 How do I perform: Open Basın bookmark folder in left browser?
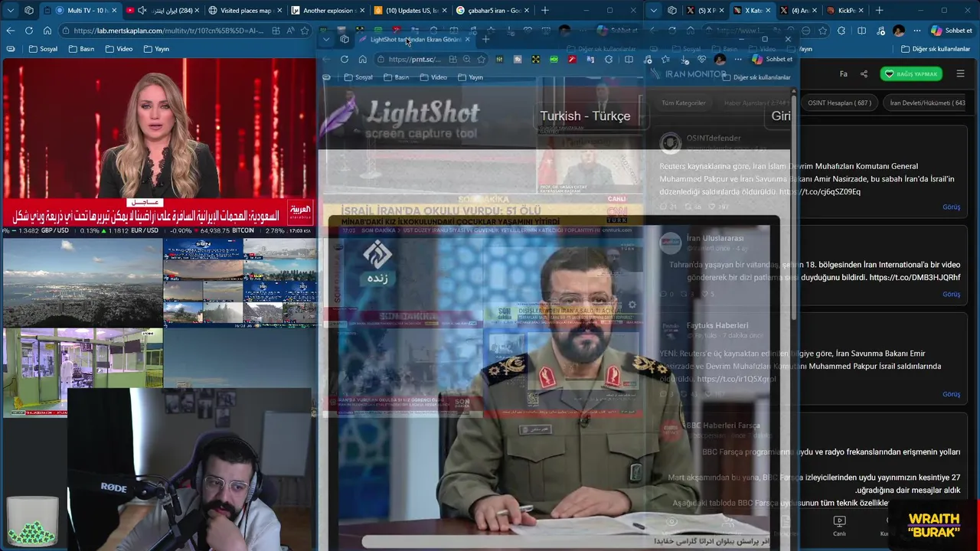[81, 49]
